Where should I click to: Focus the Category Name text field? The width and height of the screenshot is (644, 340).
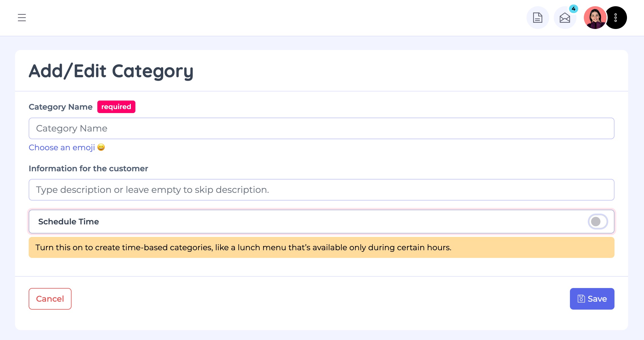point(321,128)
